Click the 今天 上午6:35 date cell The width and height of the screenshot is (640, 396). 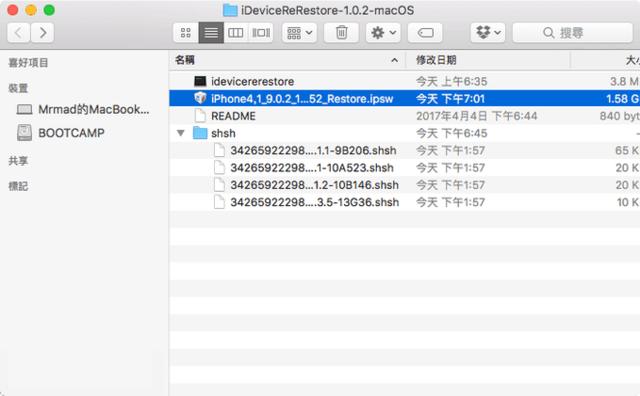(x=451, y=81)
